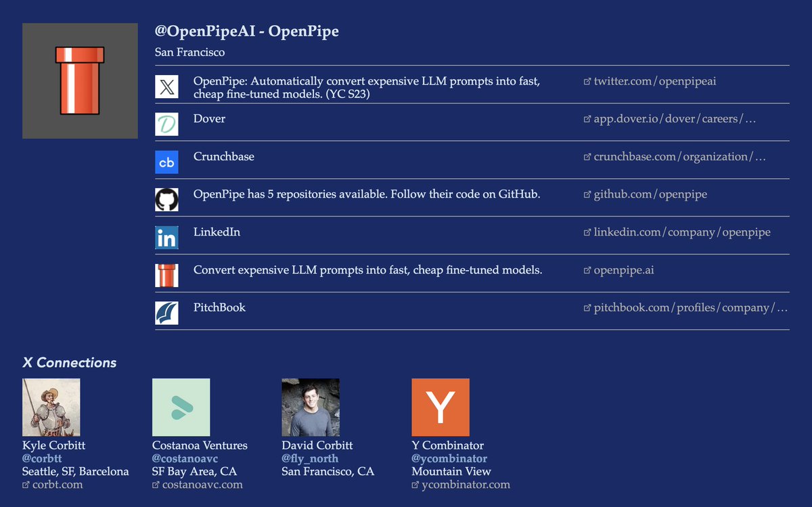Click the PitchBook logo icon
Image resolution: width=812 pixels, height=507 pixels.
[x=166, y=313]
